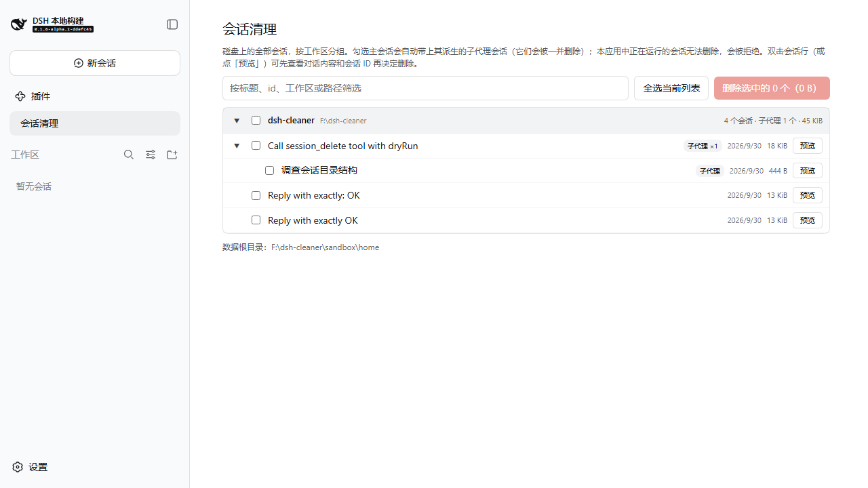868x488 pixels.
Task: Preview the 调查会话目录结构 session
Action: [807, 171]
